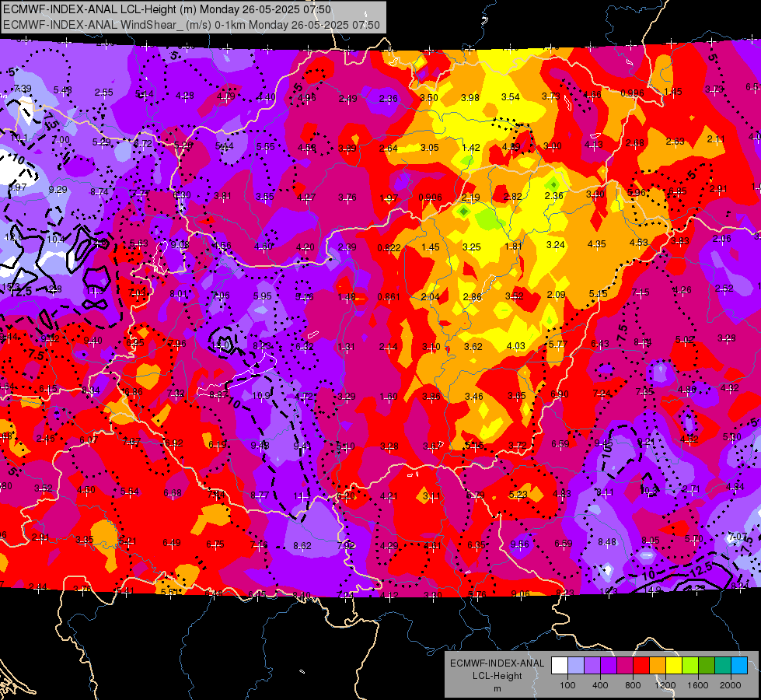This screenshot has height=700, width=761.
Task: Click the grid value 3.25
Action: pos(472,247)
